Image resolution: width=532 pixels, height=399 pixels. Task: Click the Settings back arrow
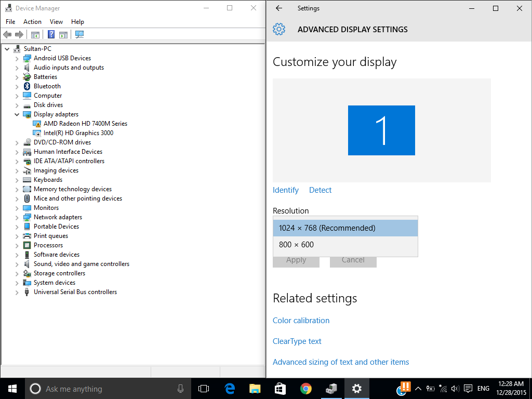[x=279, y=8]
